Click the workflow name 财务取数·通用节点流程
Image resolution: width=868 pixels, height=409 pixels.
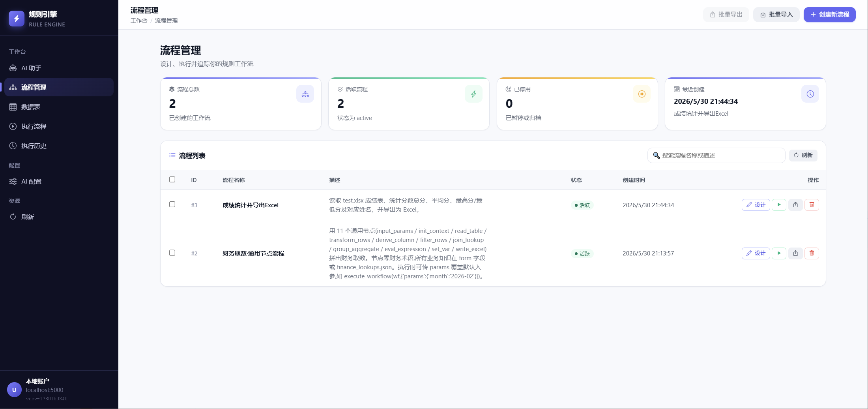[x=253, y=253]
